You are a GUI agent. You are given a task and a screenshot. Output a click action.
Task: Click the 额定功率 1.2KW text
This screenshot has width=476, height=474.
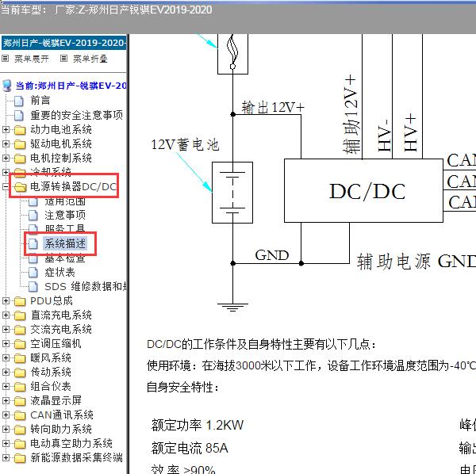tap(198, 425)
